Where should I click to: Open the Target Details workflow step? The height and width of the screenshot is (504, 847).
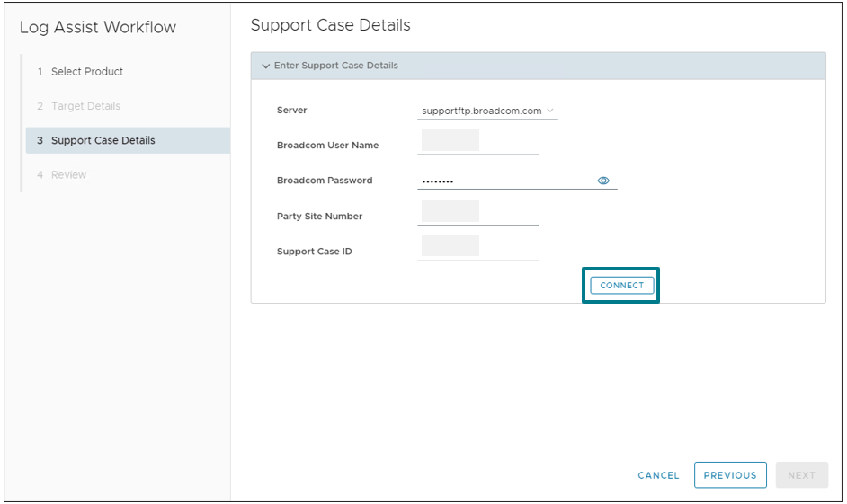[85, 106]
